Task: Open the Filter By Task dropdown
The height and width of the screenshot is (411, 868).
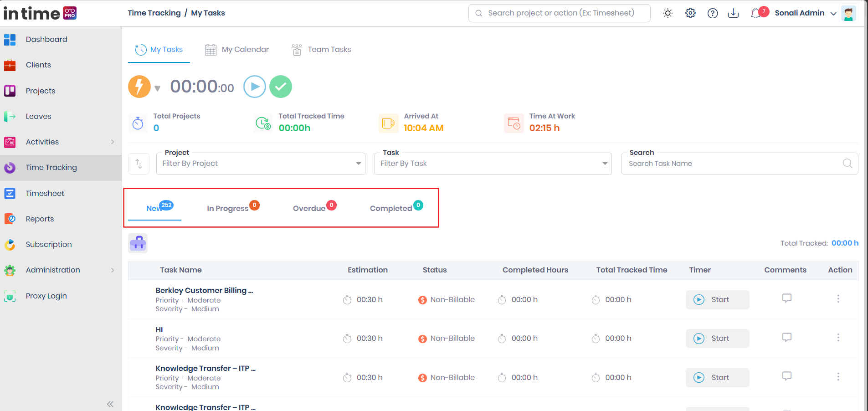Action: tap(493, 164)
